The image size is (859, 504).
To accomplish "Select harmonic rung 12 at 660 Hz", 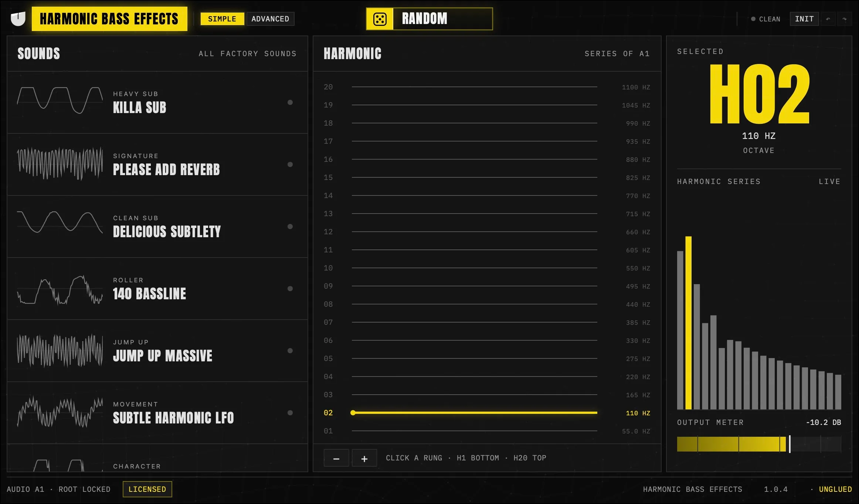I will pos(487,232).
